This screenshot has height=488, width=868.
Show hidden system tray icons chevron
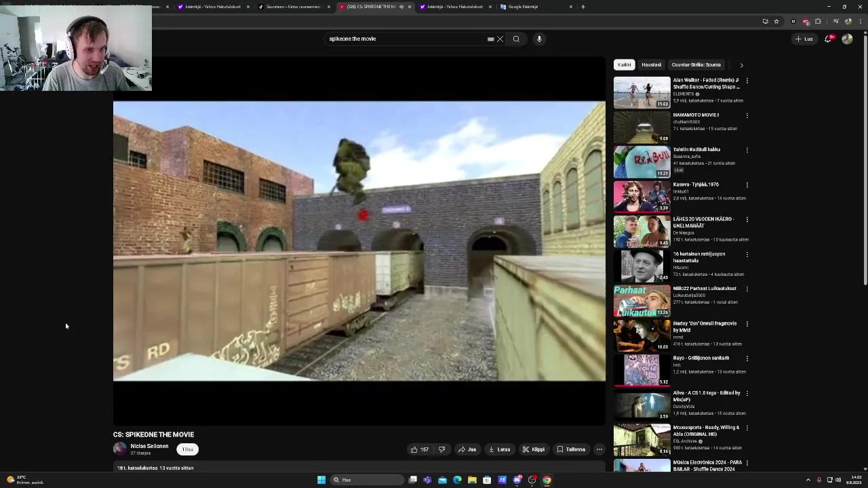[808, 480]
